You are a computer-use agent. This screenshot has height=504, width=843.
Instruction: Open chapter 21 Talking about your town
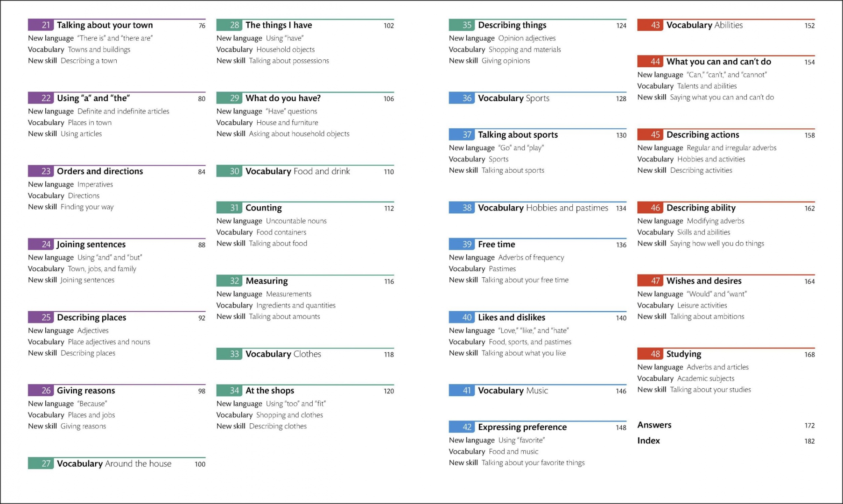tap(105, 25)
